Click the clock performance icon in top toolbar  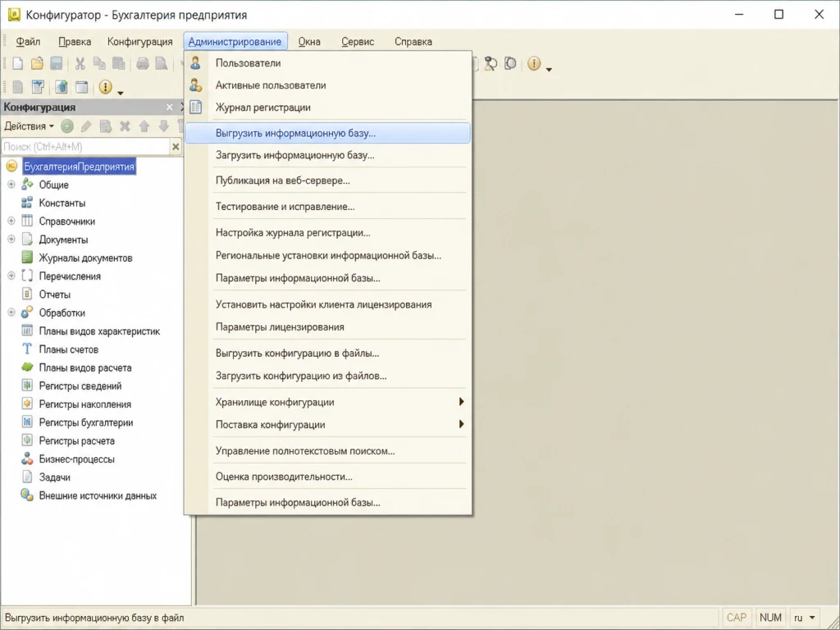tap(510, 64)
